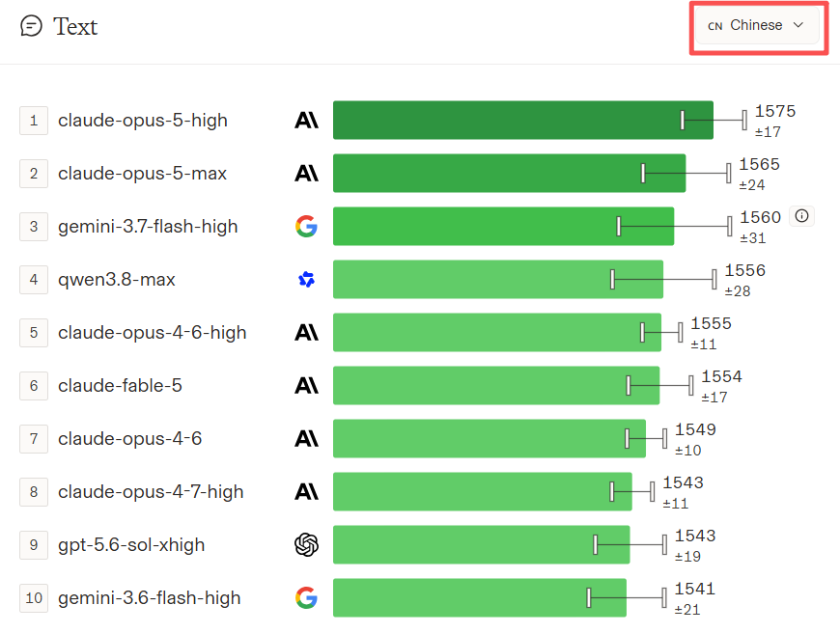Click the Text section heading
The width and height of the screenshot is (840, 633).
75,26
